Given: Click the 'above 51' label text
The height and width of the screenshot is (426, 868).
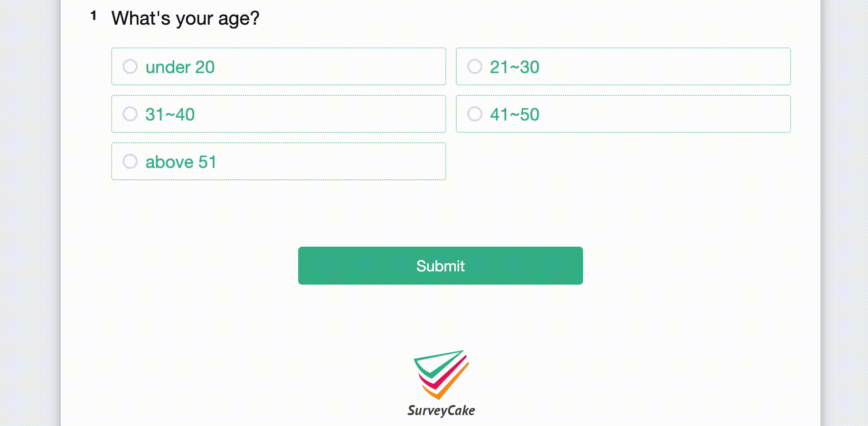Looking at the screenshot, I should [x=181, y=162].
